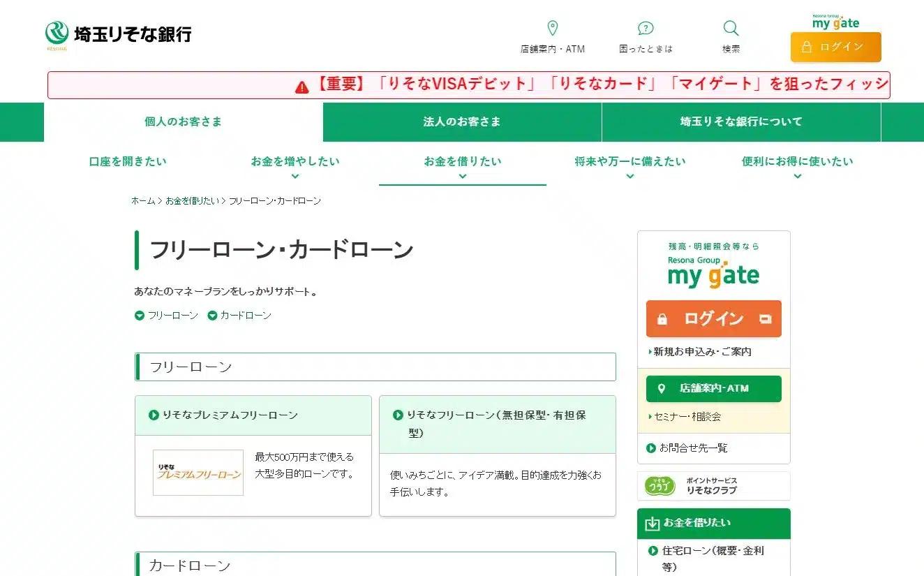Go to お金を借りたい breadcrumb link
924x576 pixels.
tap(192, 201)
